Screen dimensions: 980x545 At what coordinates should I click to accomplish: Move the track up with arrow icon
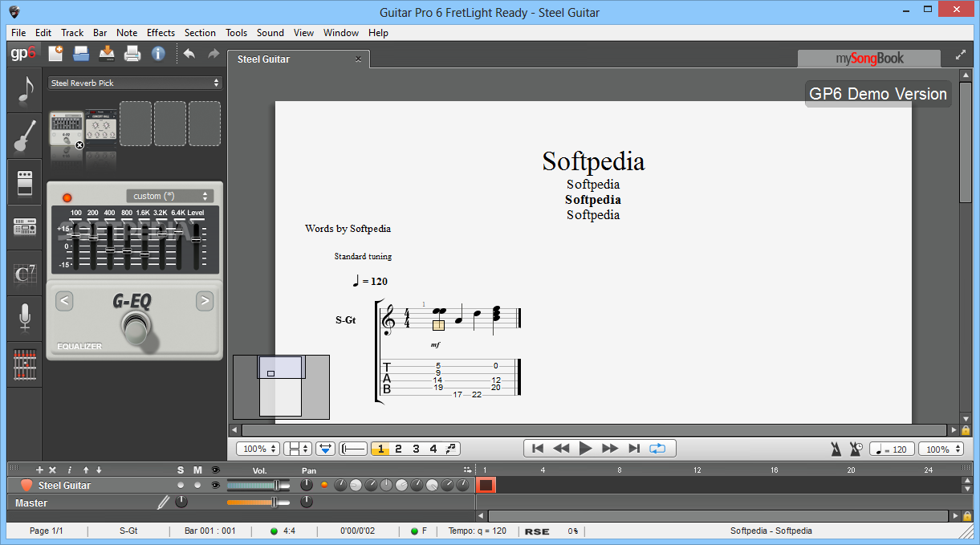point(86,470)
